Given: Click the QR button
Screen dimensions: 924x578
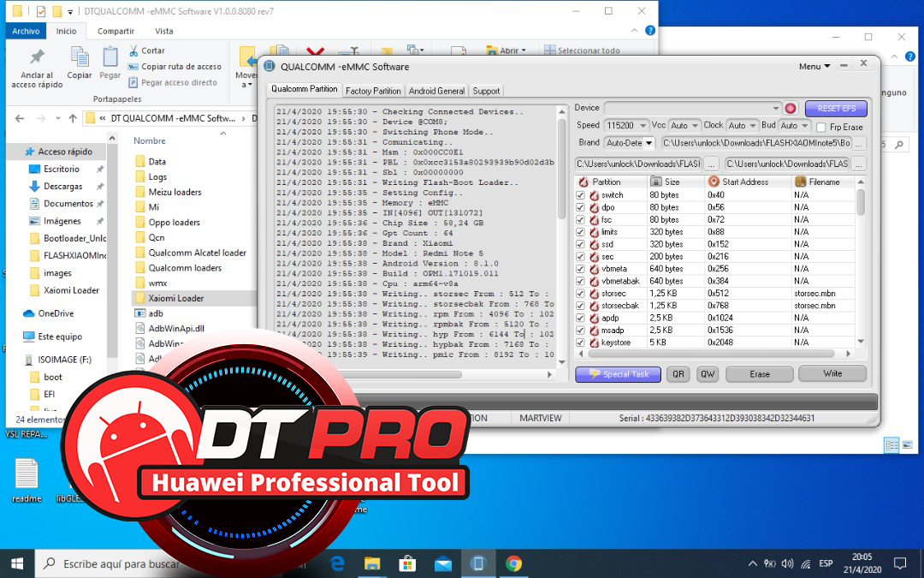Looking at the screenshot, I should click(x=678, y=374).
